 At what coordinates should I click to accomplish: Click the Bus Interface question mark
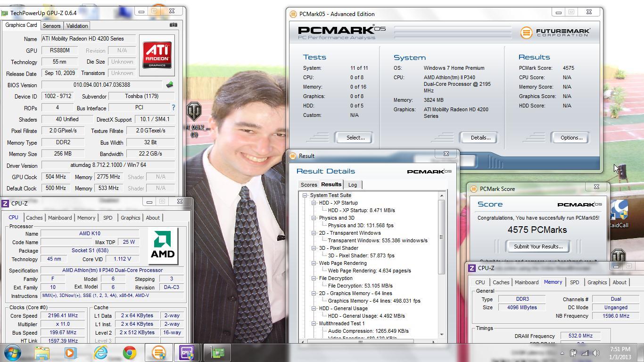pyautogui.click(x=173, y=107)
